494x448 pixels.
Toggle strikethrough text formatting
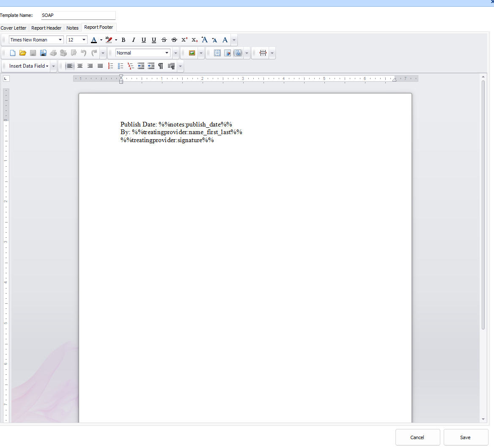click(164, 40)
